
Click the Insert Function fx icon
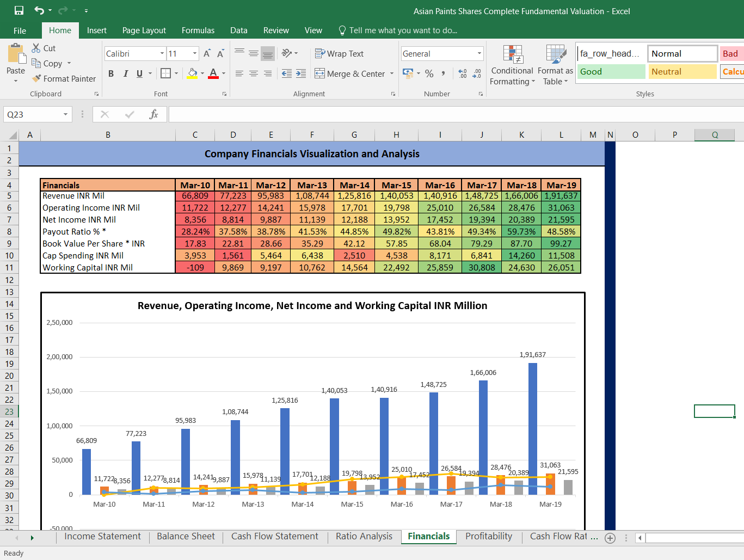[154, 114]
